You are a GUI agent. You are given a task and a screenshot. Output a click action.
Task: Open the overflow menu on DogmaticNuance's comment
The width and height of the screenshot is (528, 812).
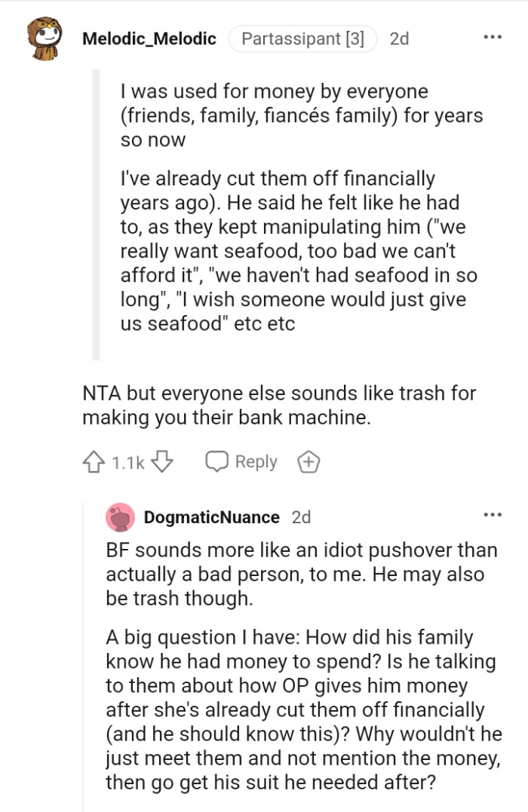[x=491, y=513]
